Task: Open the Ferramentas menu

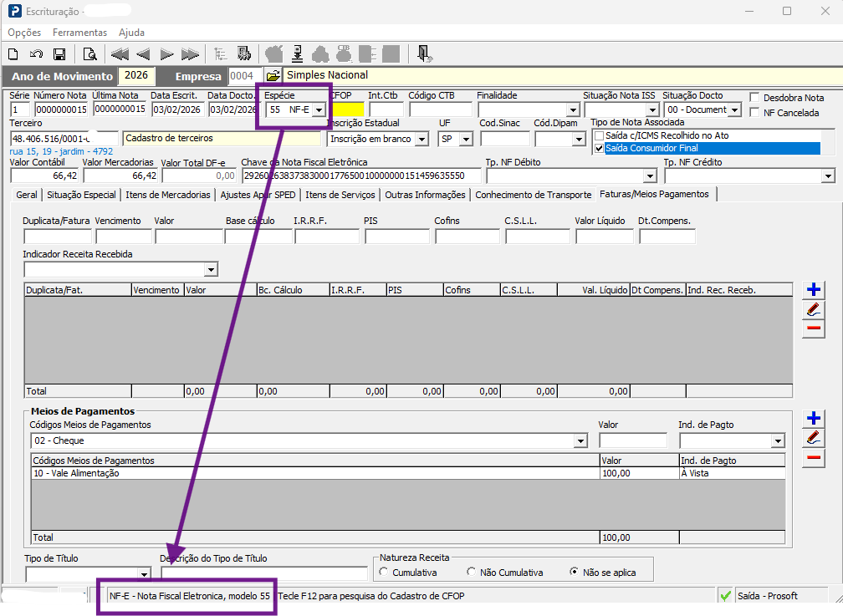Action: [79, 33]
